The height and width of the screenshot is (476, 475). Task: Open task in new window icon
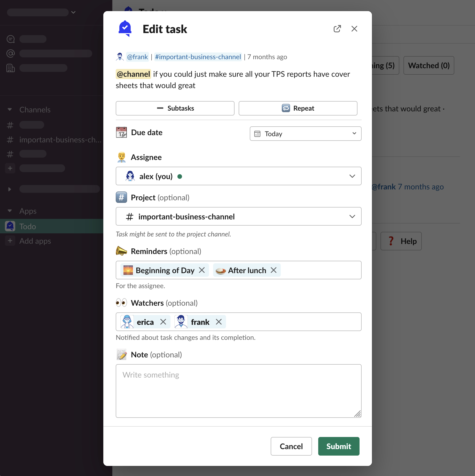(337, 29)
